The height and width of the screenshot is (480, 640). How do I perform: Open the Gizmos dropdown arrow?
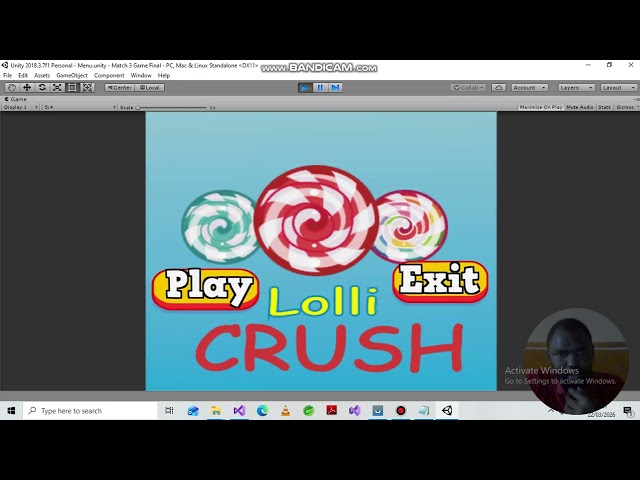click(x=637, y=107)
